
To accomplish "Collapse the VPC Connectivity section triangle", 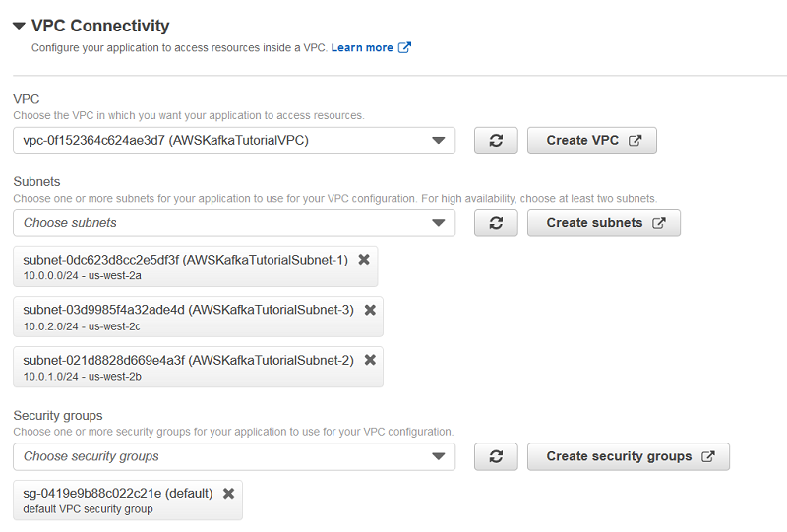I will tap(19, 26).
